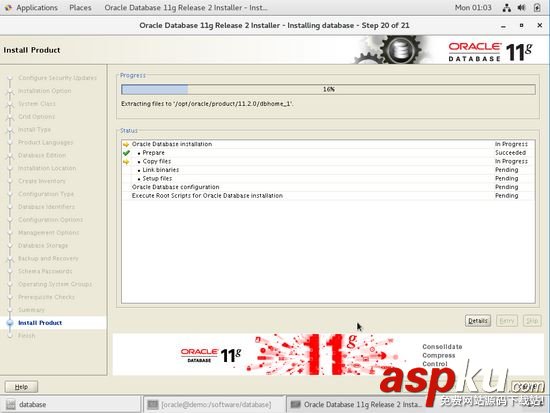The height and width of the screenshot is (413, 550).
Task: Select the Copy files status row
Action: click(328, 161)
